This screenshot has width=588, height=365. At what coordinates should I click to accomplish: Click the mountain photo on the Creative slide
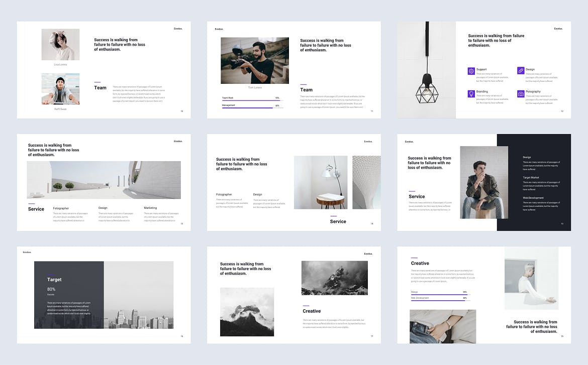click(x=335, y=278)
